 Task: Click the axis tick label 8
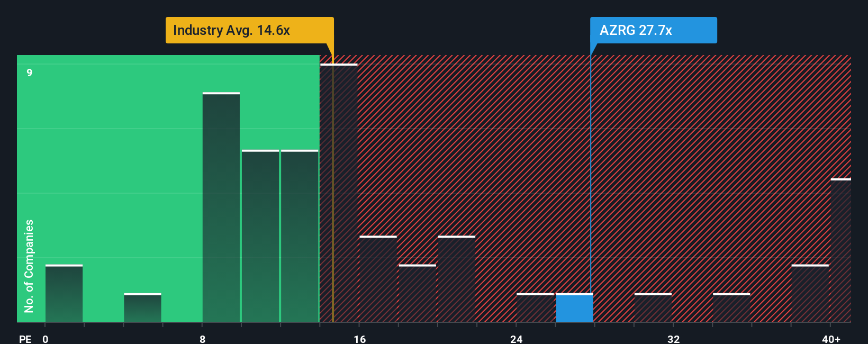tap(203, 339)
